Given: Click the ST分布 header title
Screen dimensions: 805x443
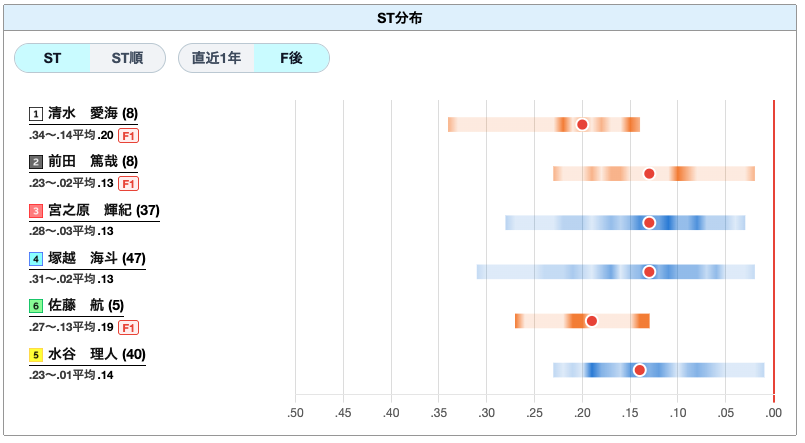Looking at the screenshot, I should [x=399, y=18].
